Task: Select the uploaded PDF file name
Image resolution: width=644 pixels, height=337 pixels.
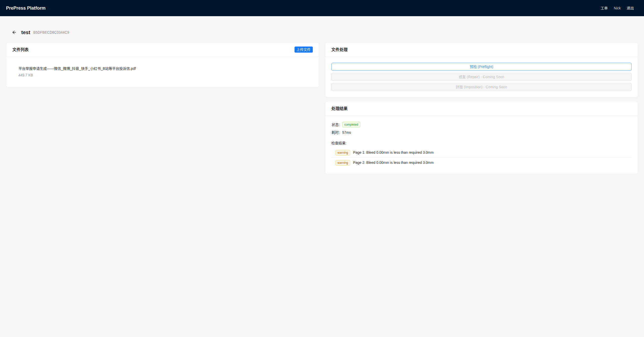Action: tap(77, 69)
